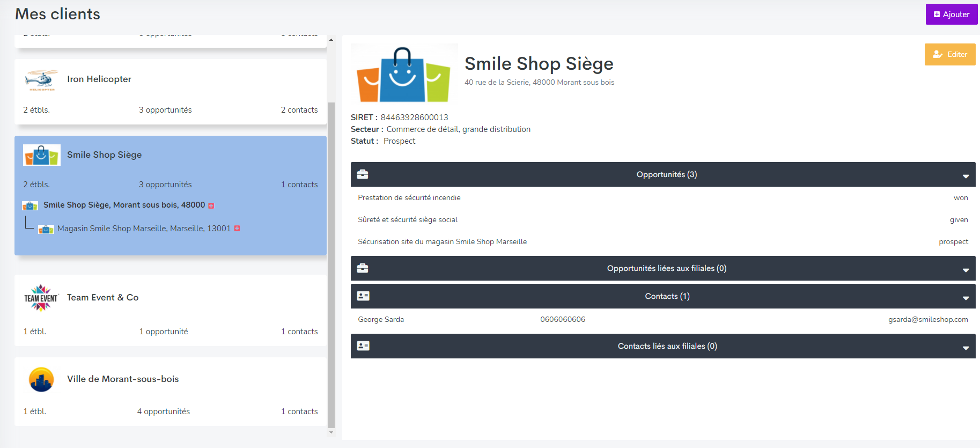
Task: Open Sécurisation site du magasin Smile Shop Marseille
Action: point(443,241)
